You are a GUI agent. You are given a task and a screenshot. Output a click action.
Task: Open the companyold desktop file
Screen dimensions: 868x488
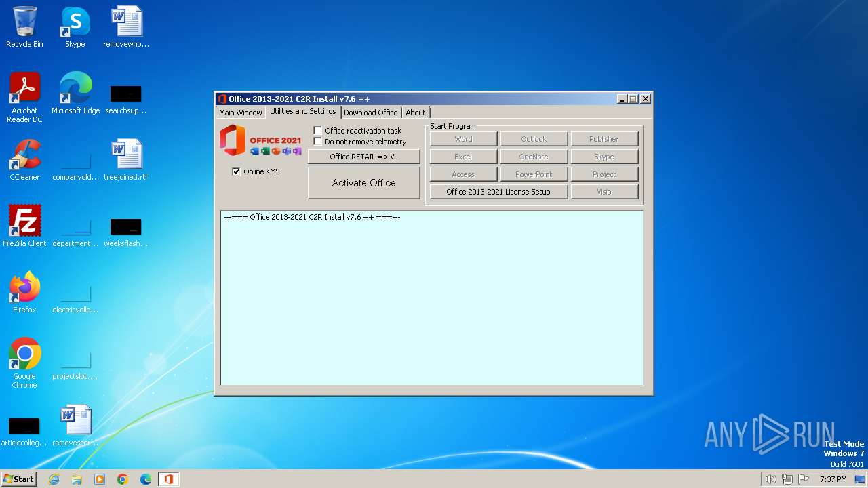point(75,165)
